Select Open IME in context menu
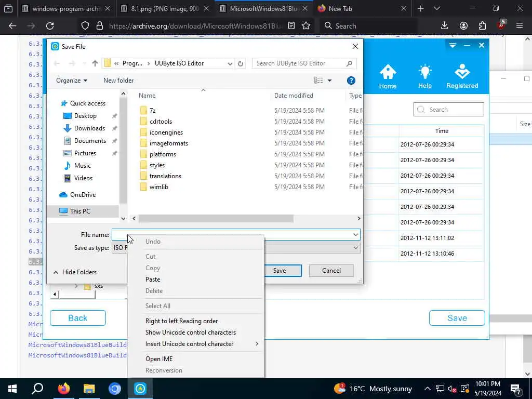This screenshot has width=532, height=399. click(159, 359)
